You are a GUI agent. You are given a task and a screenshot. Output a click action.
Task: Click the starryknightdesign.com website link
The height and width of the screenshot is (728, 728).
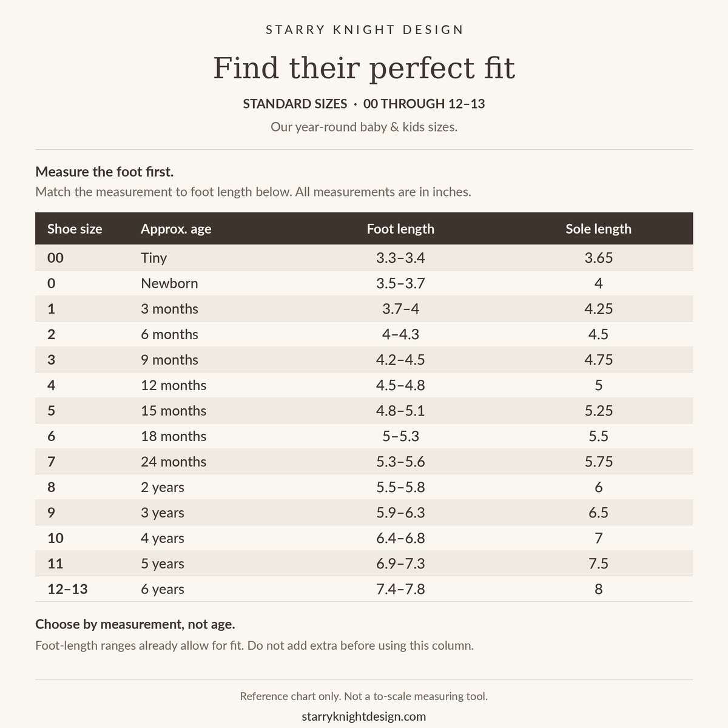364,716
